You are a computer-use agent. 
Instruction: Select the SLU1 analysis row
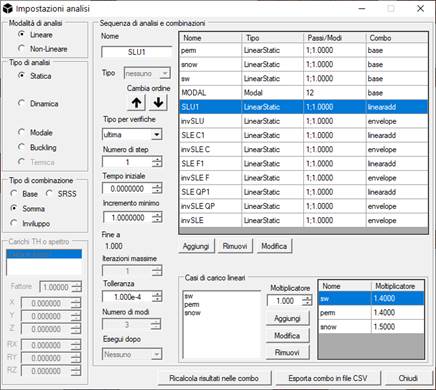tap(304, 107)
